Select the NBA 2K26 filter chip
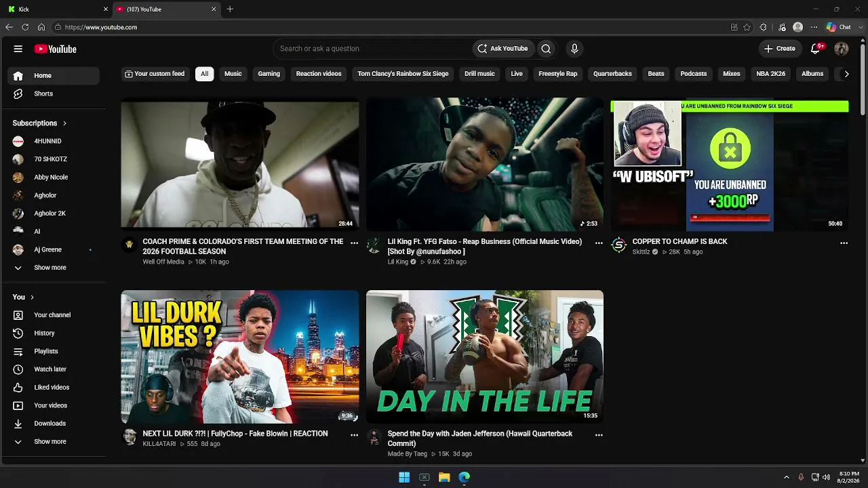Viewport: 868px width, 488px height. [x=771, y=74]
